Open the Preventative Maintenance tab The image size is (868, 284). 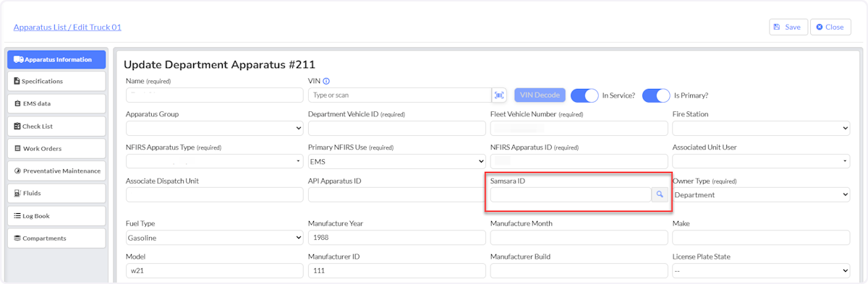56,171
